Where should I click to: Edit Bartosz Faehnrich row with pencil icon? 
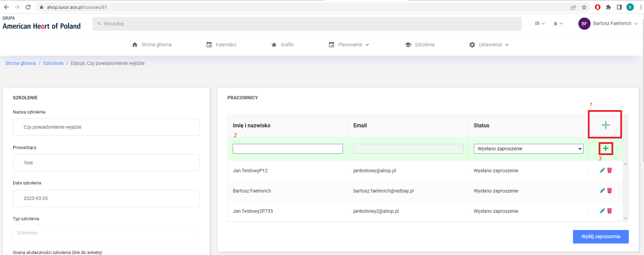coord(602,191)
